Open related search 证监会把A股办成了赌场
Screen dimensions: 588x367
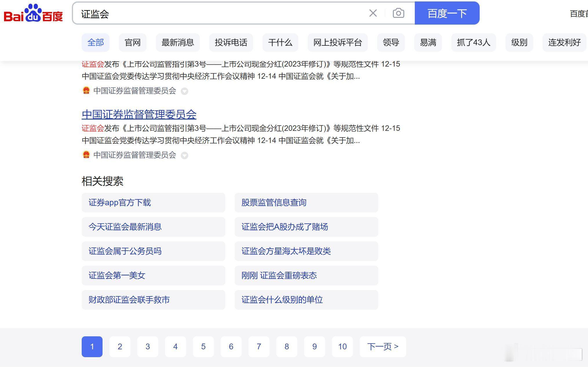click(x=306, y=227)
